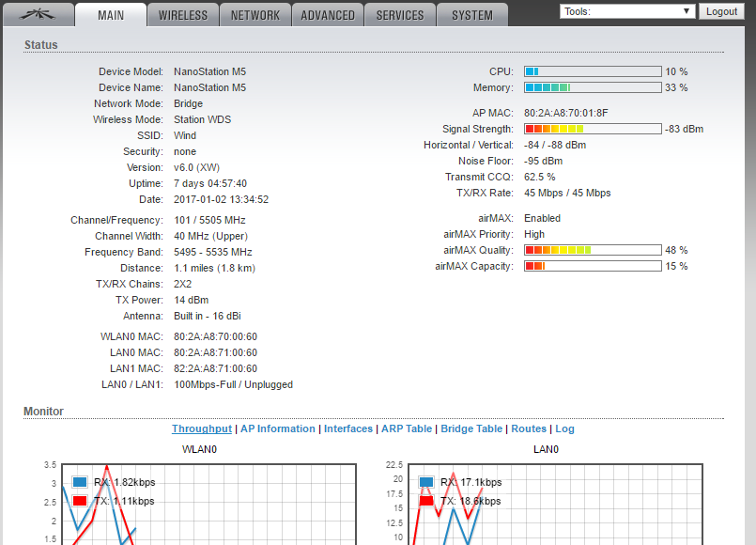Screen dimensions: 756x545
Task: Select the Network Mode value Bridge
Action: (189, 103)
